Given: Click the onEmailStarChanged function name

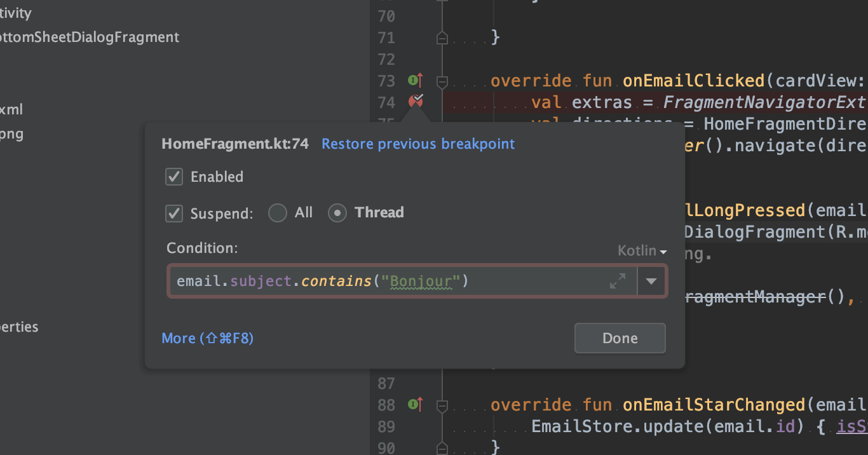Looking at the screenshot, I should [x=714, y=405].
